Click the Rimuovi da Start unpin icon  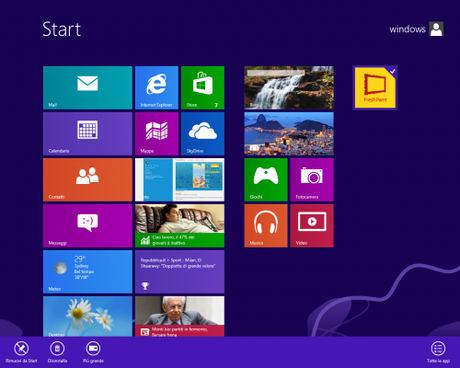click(21, 349)
